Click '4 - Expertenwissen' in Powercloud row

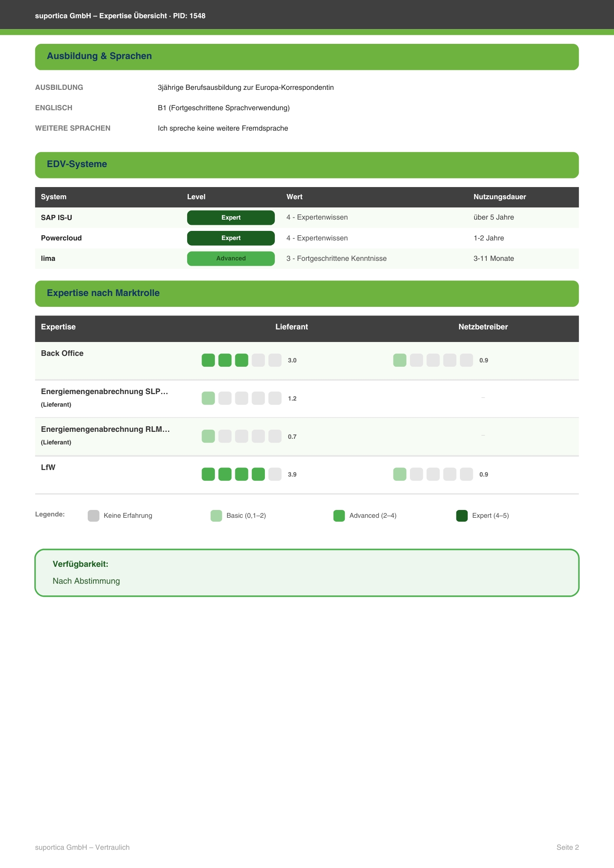coord(317,238)
